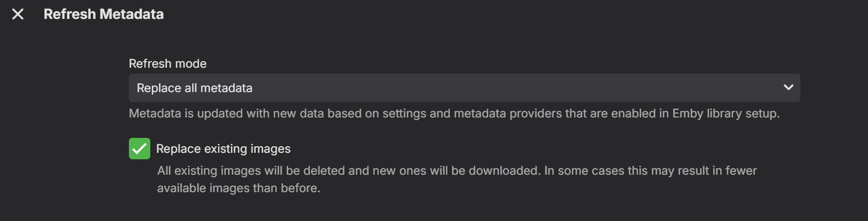Click the middle of Refresh mode combo box
Screen dimensions: 868x221
click(464, 88)
